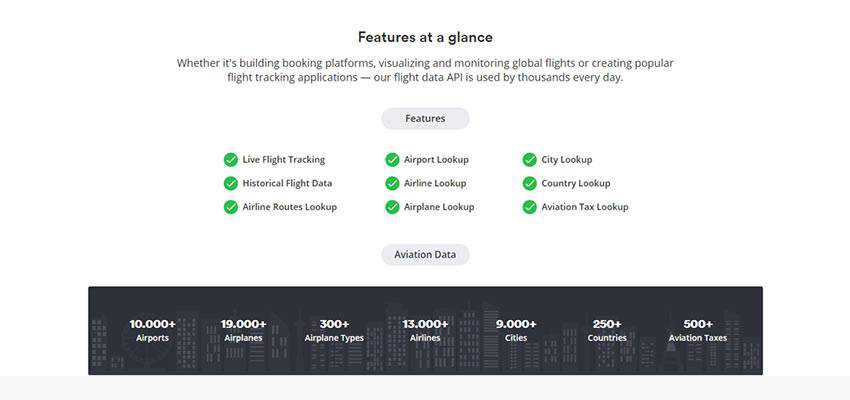Click the 9.000+ Cities statistic
The width and height of the screenshot is (850, 400).
coord(516,330)
